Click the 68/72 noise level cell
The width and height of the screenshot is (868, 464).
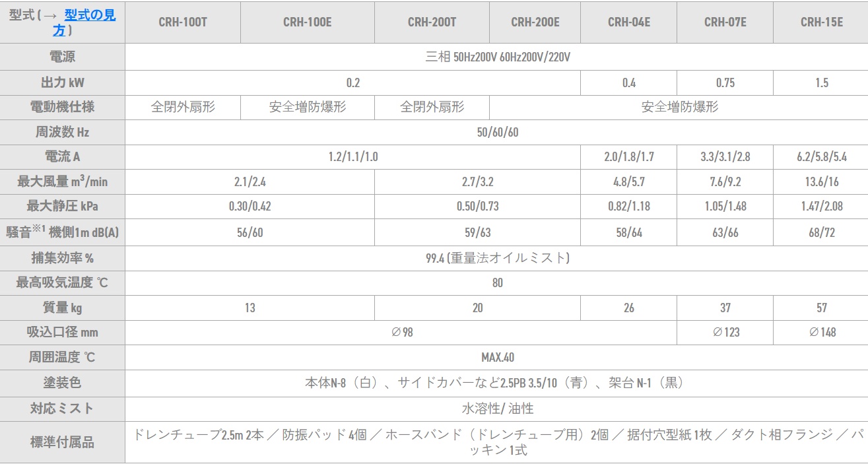[x=821, y=232]
